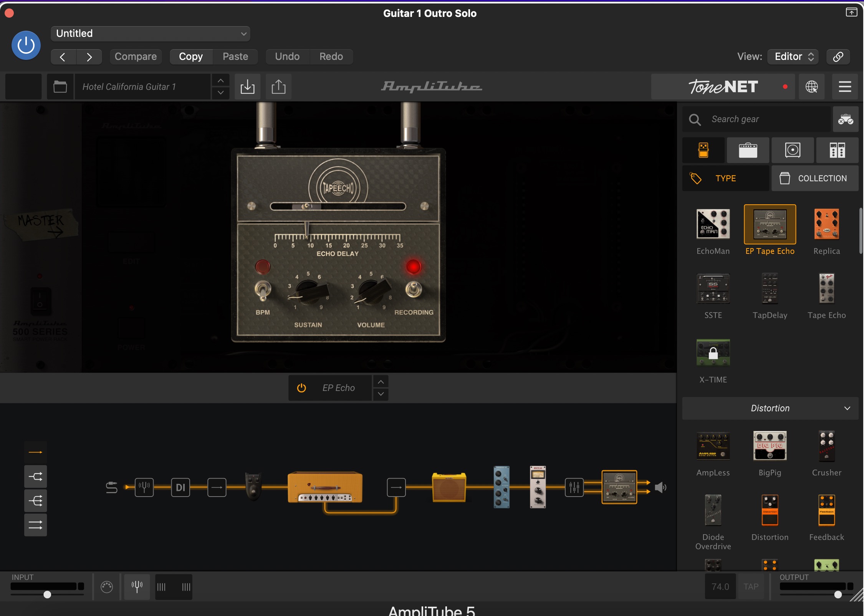
Task: Go to previous preset with left arrow
Action: coord(63,57)
